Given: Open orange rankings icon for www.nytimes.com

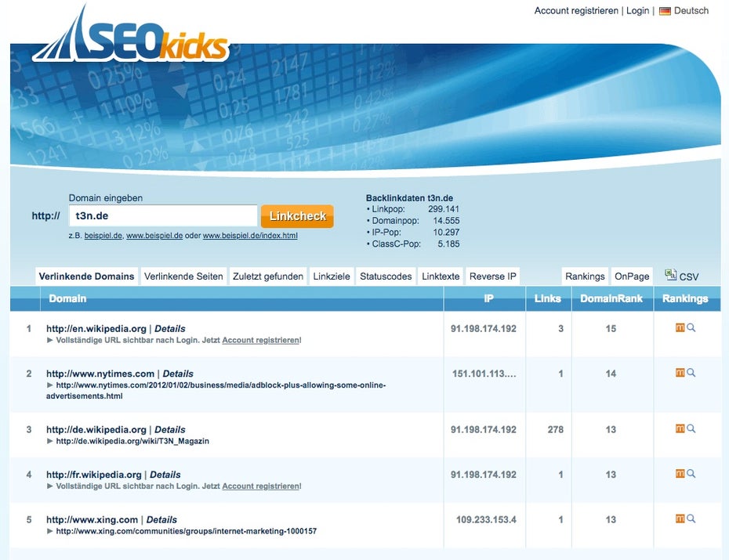Looking at the screenshot, I should pyautogui.click(x=680, y=373).
